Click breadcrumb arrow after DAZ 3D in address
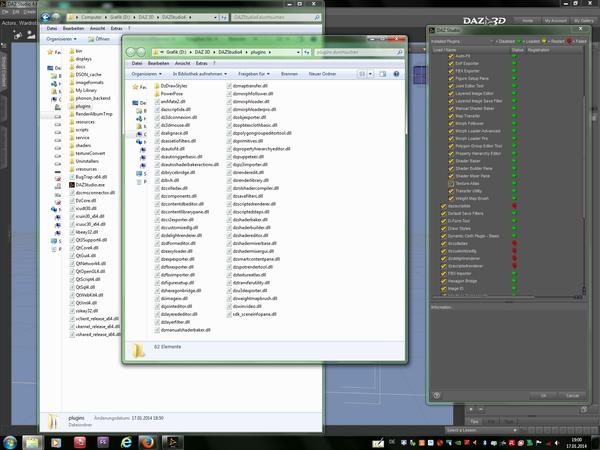Viewport: 600px width, 450px height. pos(214,52)
